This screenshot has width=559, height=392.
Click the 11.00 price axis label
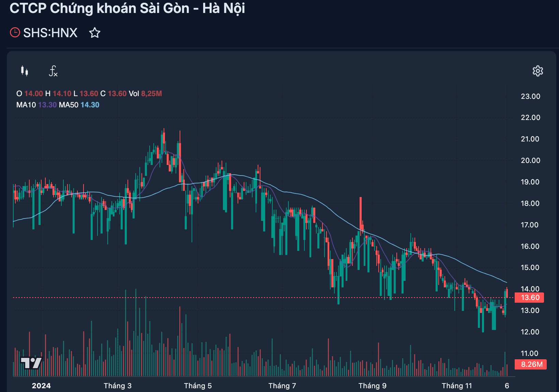point(530,353)
